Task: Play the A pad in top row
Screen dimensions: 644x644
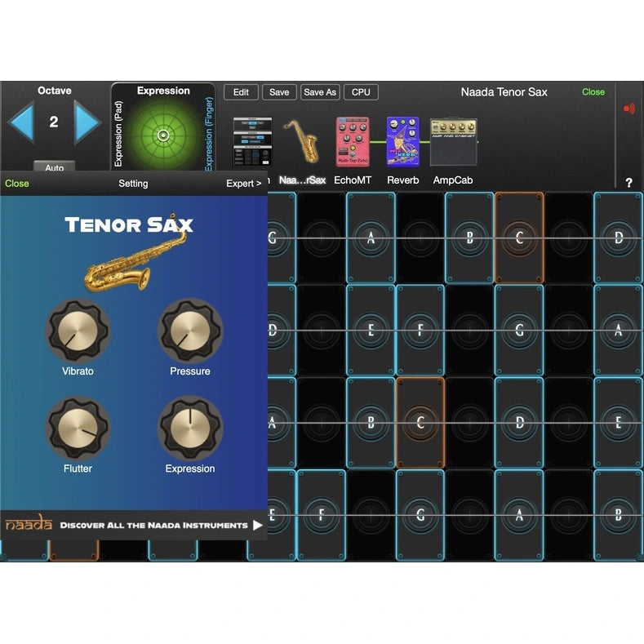Action: point(371,238)
